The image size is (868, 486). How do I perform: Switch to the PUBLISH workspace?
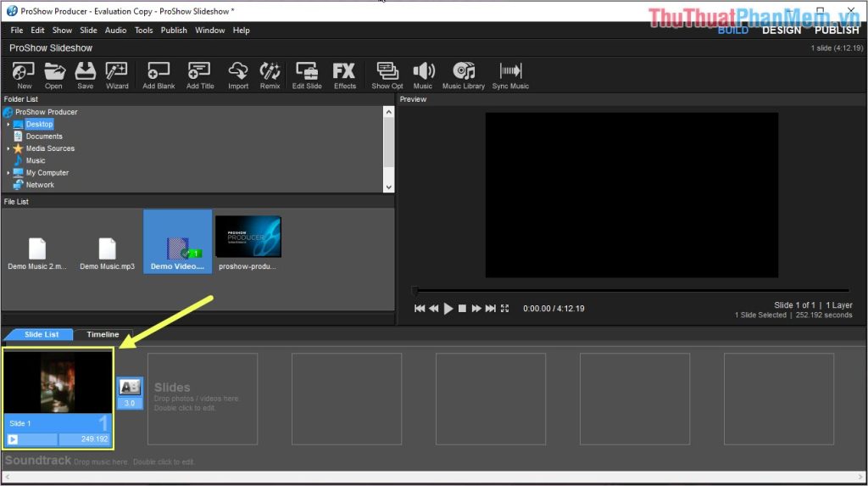pyautogui.click(x=837, y=31)
